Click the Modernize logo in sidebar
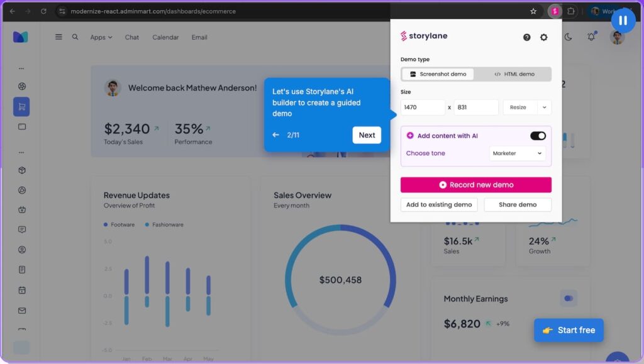Viewport: 644px width, 364px height. [21, 37]
